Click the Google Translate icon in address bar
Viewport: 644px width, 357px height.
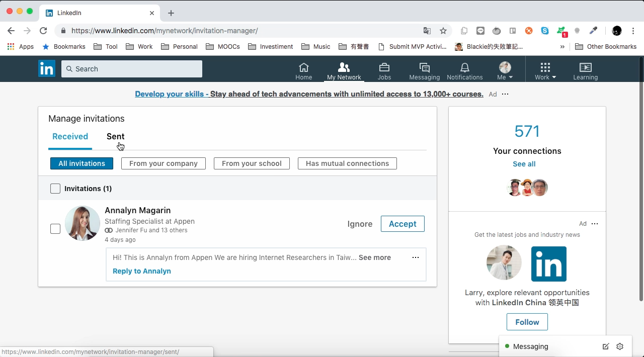[x=427, y=31]
